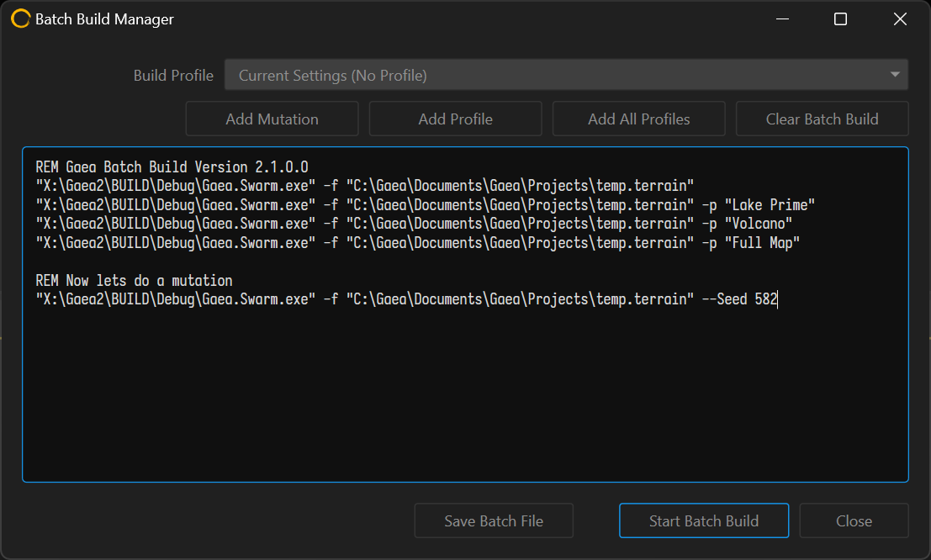Viewport: 931px width, 560px height.
Task: Minimize the Batch Build Manager window
Action: click(x=782, y=18)
